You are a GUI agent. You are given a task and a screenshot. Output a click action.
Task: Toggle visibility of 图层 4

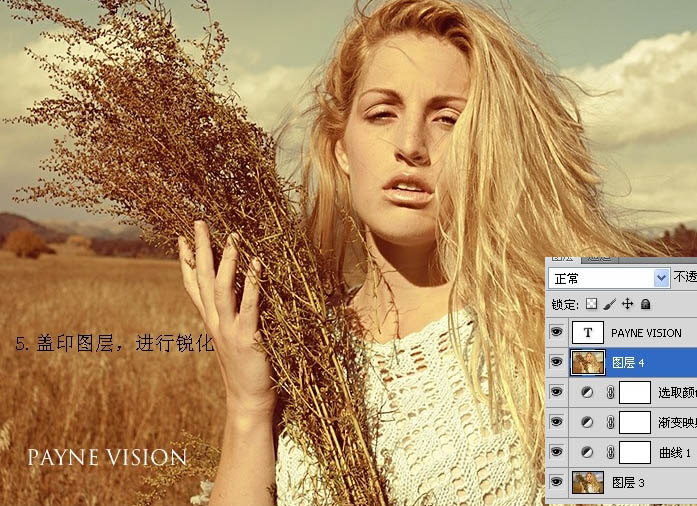[x=557, y=363]
